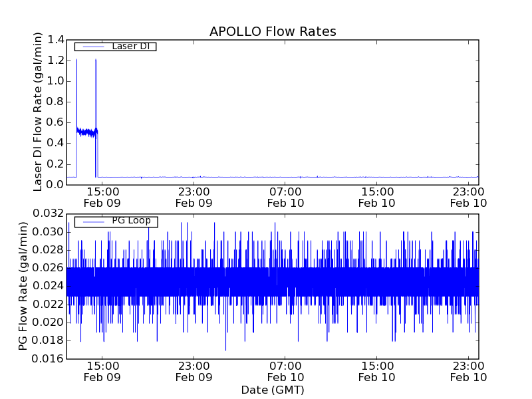Image resolution: width=532 pixels, height=399 pixels.
Task: Click the Date (GMT) axis label
Action: [x=273, y=390]
